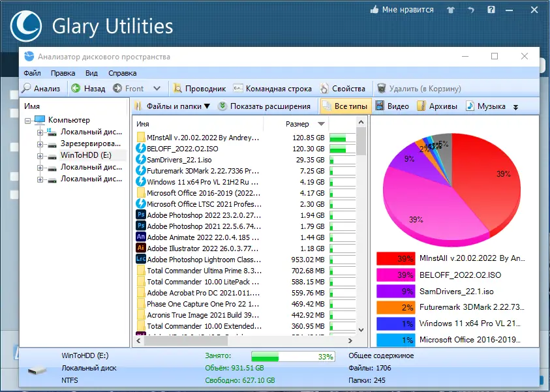Filter by Архивы type

click(437, 106)
